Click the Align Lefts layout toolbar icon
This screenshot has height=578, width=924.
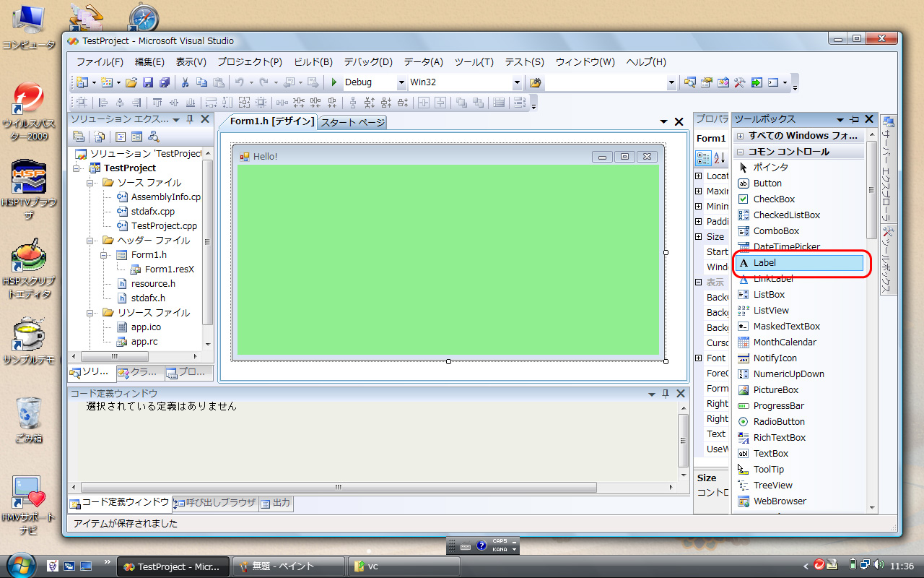point(103,103)
